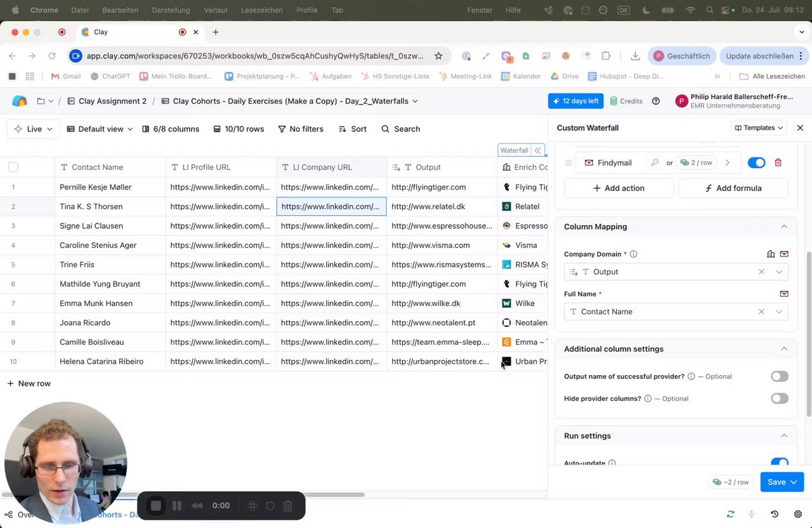
Task: Open 6/8 columns visibility
Action: point(171,129)
